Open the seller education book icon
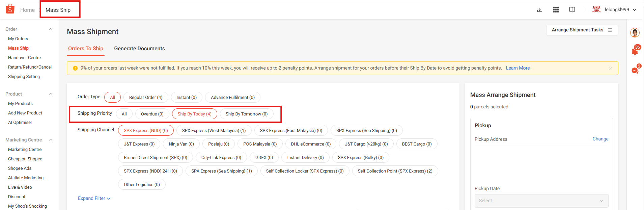Screen dimensions: 644x210 572,10
